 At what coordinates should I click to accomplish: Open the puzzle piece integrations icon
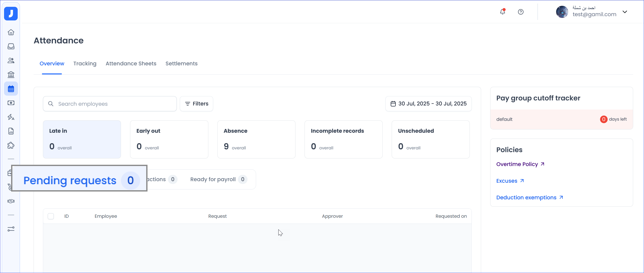(x=11, y=145)
